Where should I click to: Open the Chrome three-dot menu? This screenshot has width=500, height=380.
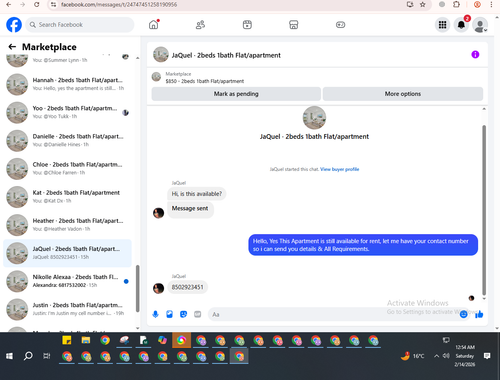coord(491,5)
